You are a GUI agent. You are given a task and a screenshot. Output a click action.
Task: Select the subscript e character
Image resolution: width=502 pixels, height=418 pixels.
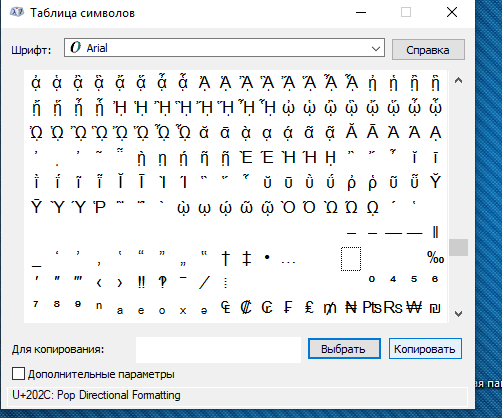tap(141, 311)
